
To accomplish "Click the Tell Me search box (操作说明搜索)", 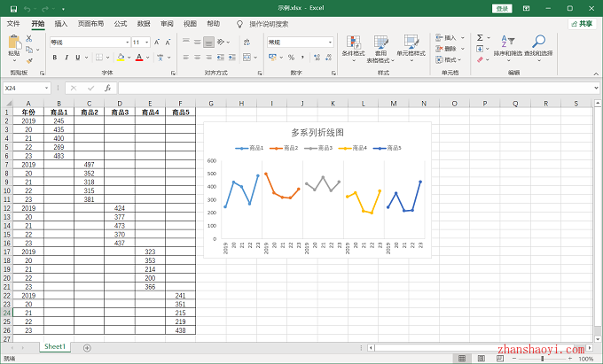I will click(269, 24).
